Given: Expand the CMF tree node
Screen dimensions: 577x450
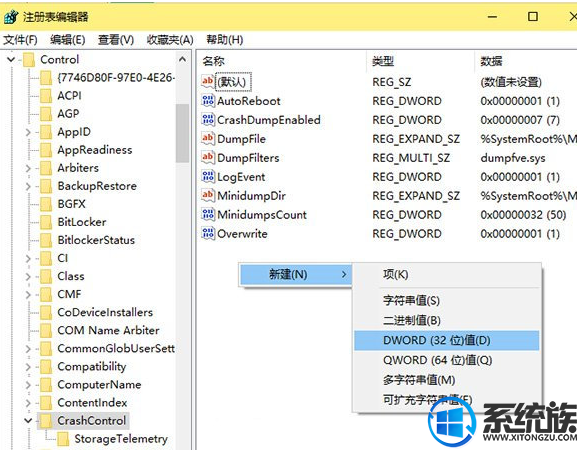Looking at the screenshot, I should (x=28, y=294).
